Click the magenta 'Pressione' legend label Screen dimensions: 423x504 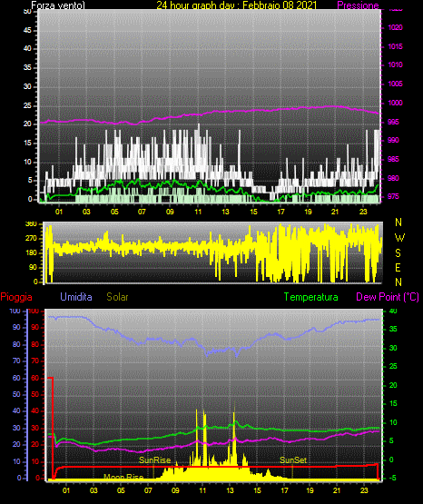(x=358, y=5)
